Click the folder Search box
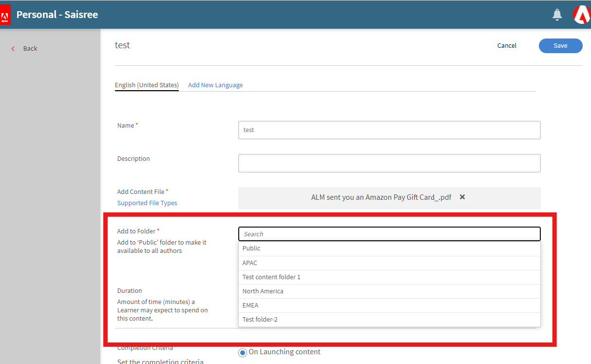The image size is (591, 364). (x=389, y=234)
